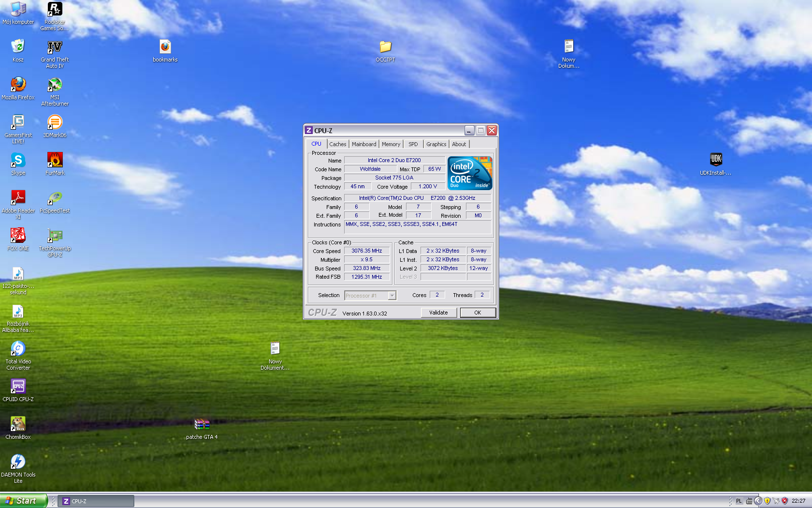The image size is (812, 508).
Task: Click the MSI Afterburner plane tray icon
Action: coord(776,501)
